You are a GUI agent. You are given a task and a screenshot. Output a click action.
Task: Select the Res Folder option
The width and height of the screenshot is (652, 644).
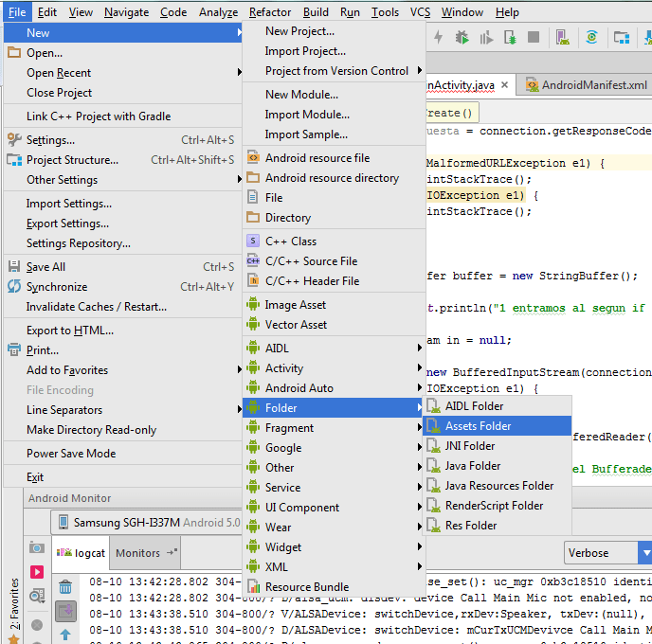pyautogui.click(x=497, y=526)
